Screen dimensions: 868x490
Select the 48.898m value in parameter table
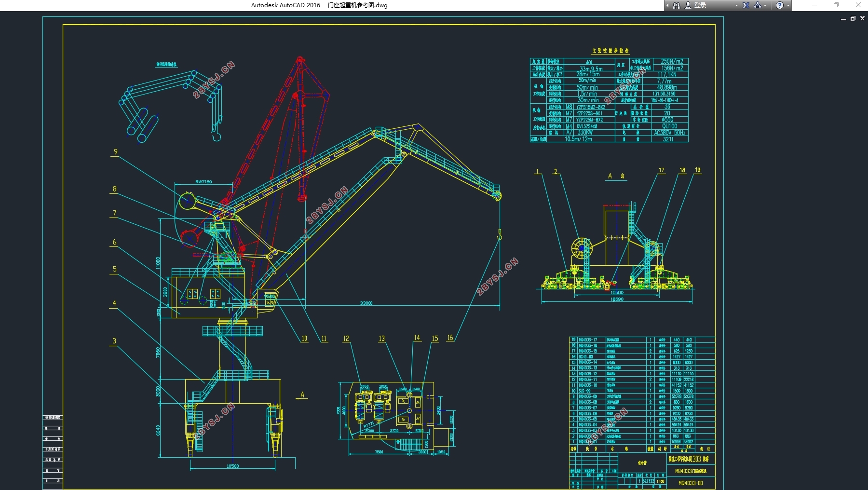pyautogui.click(x=667, y=87)
